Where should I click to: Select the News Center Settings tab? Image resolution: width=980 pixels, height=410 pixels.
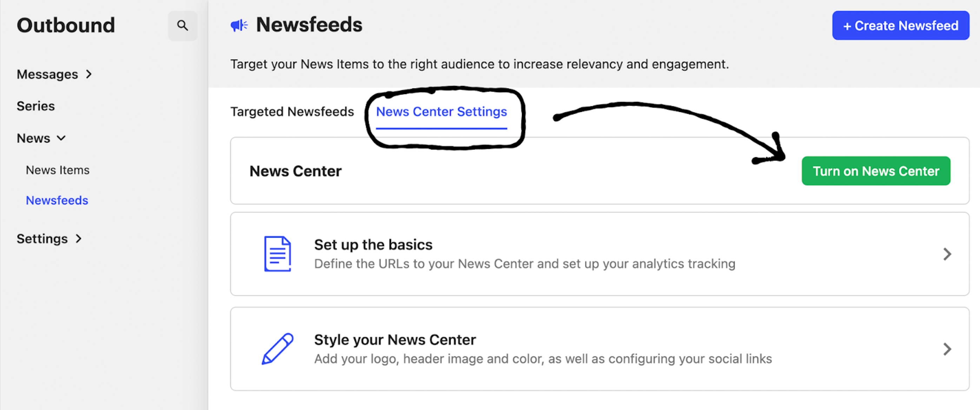tap(442, 112)
